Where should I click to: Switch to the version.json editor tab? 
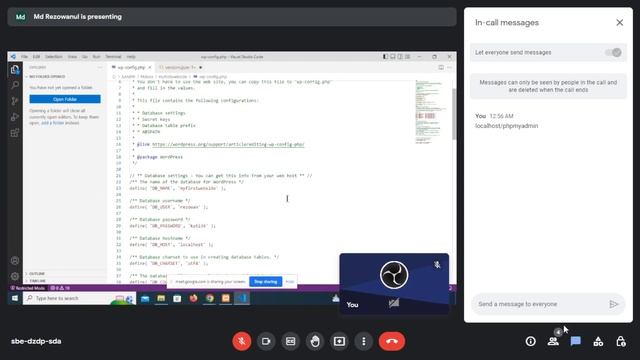[179, 67]
